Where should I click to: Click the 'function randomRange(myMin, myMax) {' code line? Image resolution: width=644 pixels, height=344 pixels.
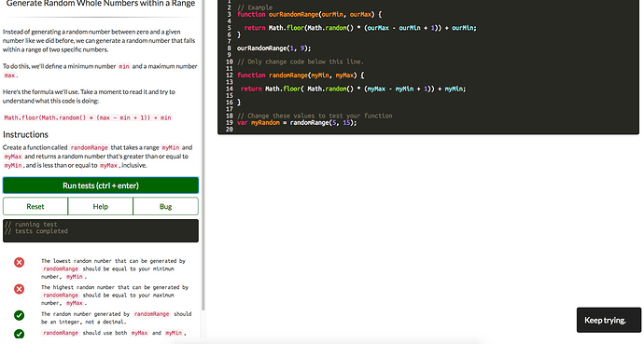pyautogui.click(x=301, y=75)
